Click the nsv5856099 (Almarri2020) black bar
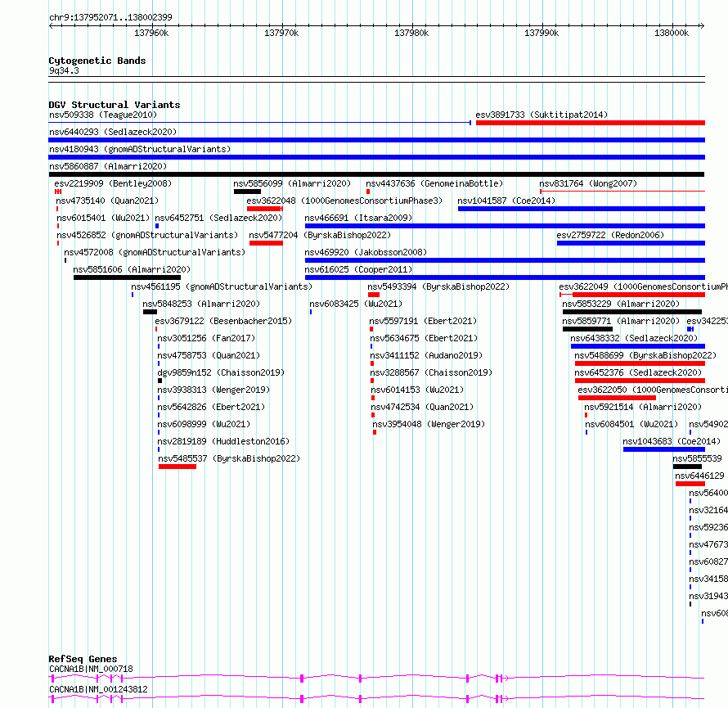Image resolution: width=728 pixels, height=708 pixels. (x=247, y=192)
